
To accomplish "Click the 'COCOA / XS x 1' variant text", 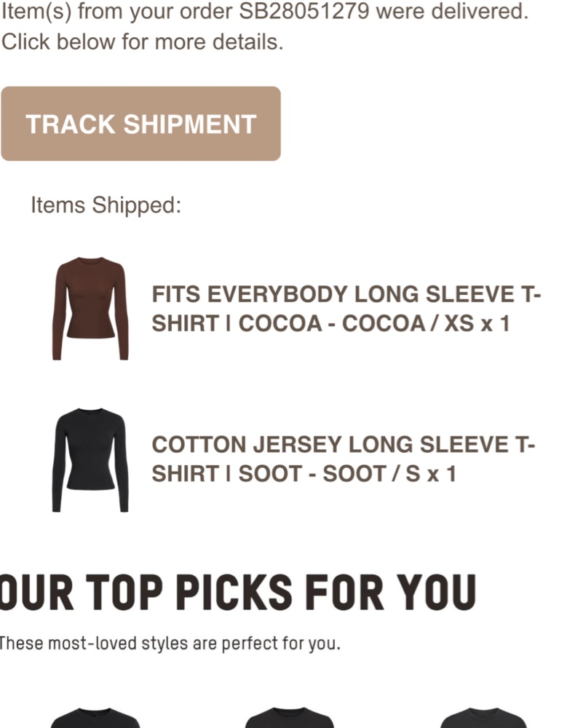I will pos(426,324).
